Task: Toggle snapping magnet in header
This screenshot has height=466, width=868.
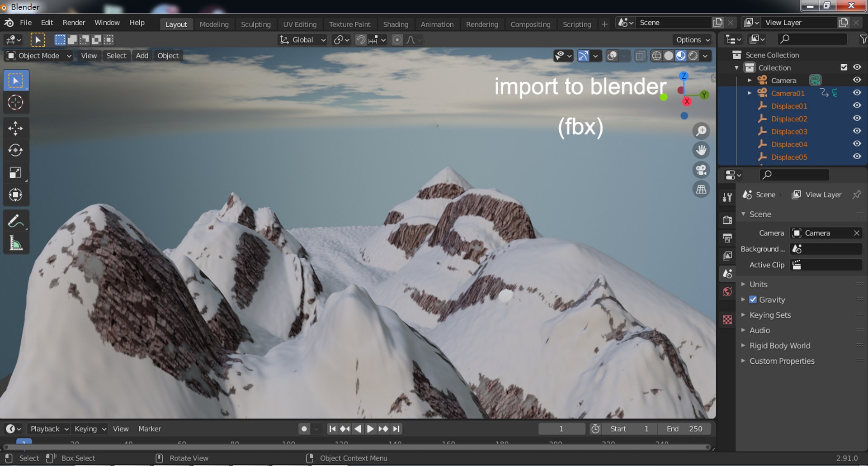Action: 361,40
